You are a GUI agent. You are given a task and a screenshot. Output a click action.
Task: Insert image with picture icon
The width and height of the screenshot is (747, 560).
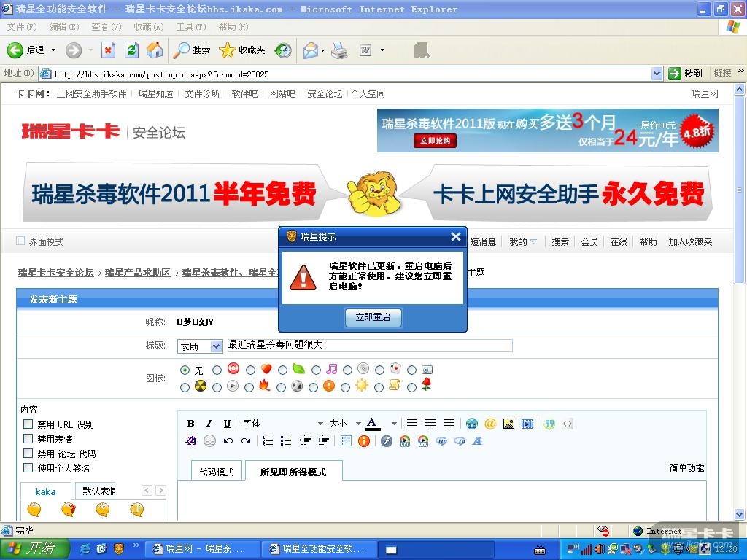tap(508, 424)
